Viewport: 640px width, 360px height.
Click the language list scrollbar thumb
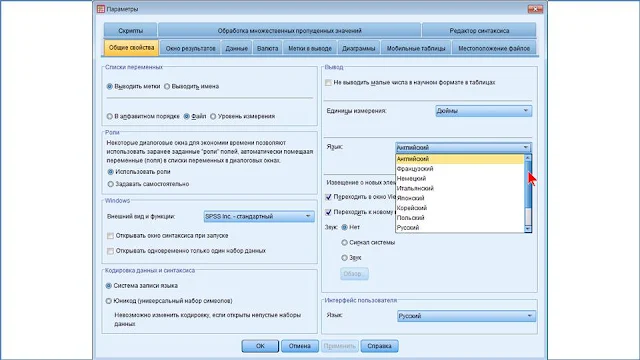[528, 184]
